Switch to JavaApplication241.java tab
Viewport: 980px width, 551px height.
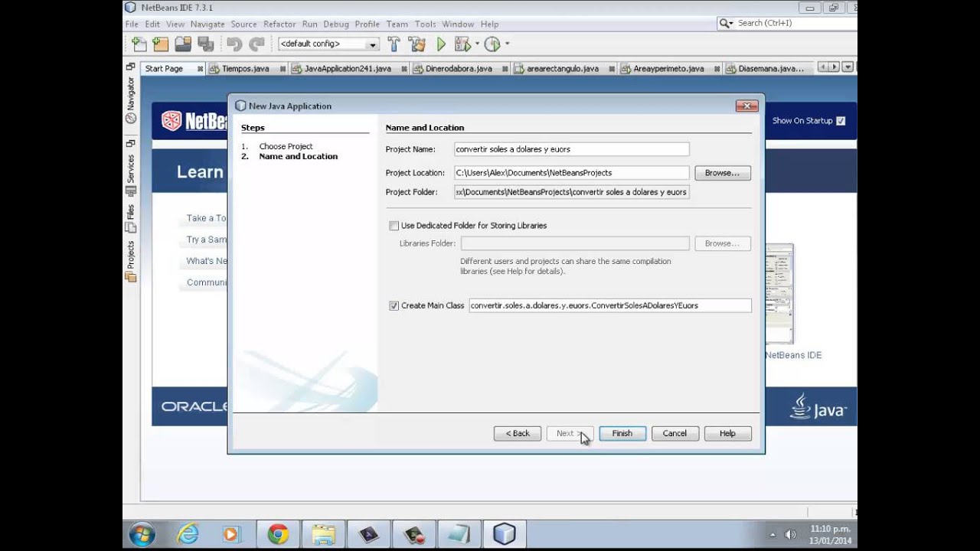[348, 69]
